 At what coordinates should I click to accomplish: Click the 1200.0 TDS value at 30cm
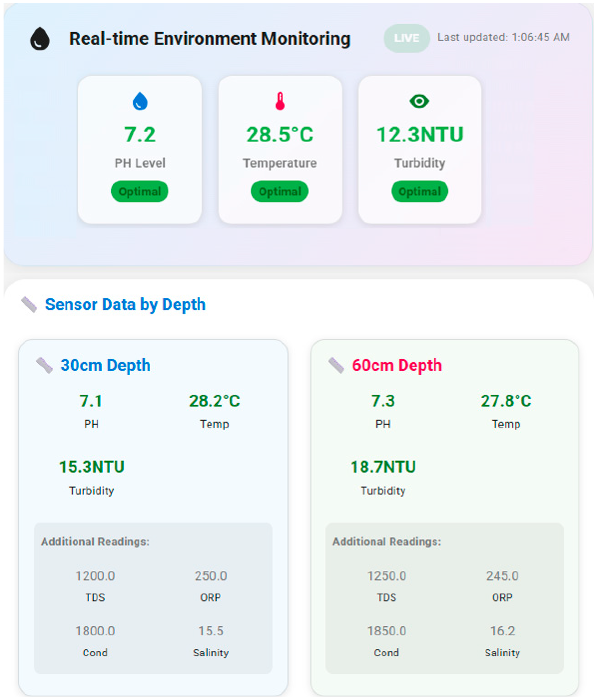95,576
